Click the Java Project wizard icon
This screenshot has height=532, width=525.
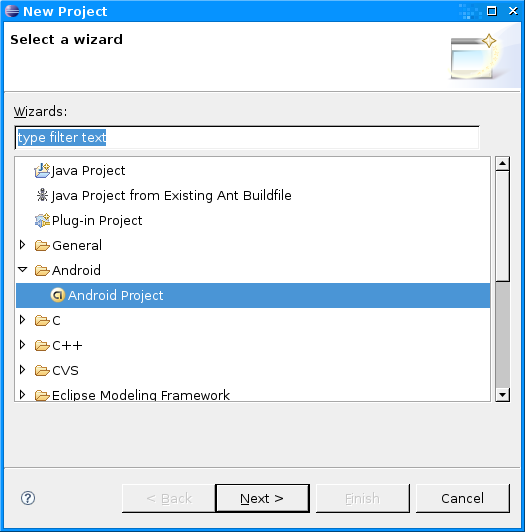[42, 170]
